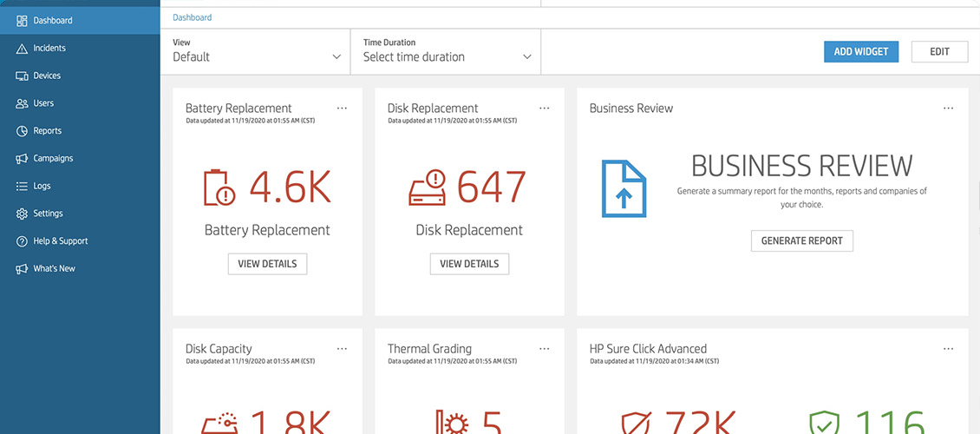Click the HP Sure Click Advanced title

[648, 349]
